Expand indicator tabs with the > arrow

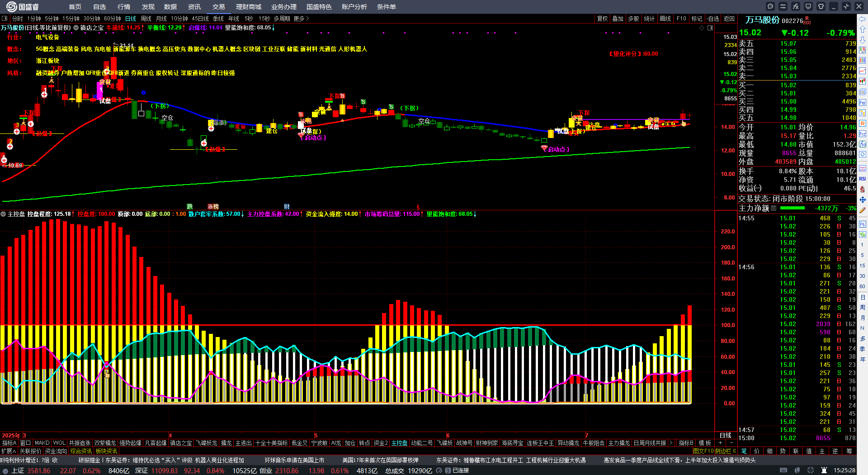click(671, 443)
